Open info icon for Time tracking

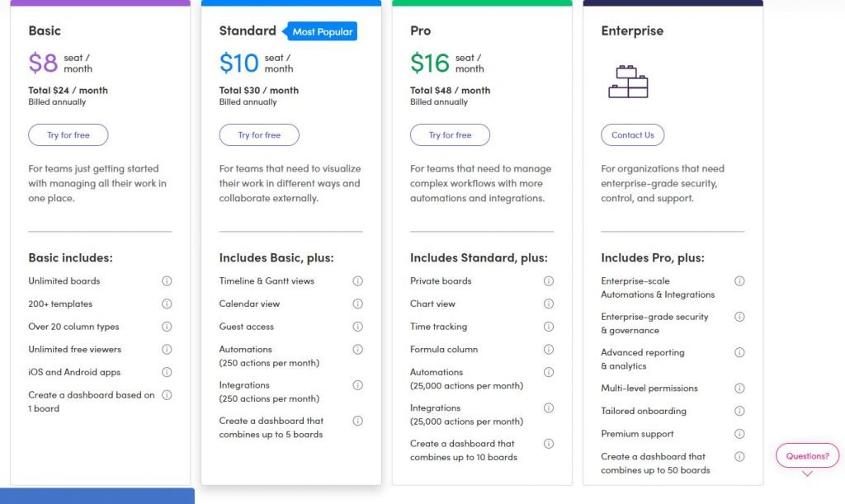(549, 327)
